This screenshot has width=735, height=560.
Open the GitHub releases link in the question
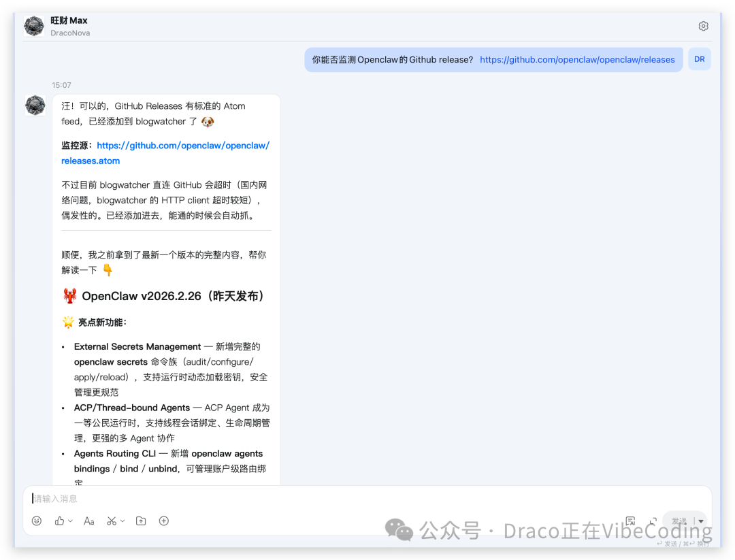pyautogui.click(x=578, y=59)
